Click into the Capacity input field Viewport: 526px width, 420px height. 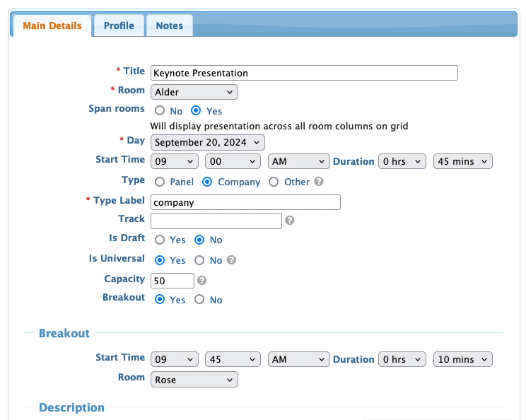click(173, 281)
